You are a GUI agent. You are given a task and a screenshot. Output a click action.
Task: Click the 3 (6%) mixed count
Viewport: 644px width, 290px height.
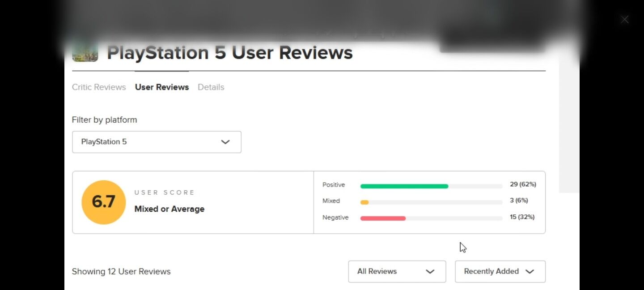click(x=519, y=200)
